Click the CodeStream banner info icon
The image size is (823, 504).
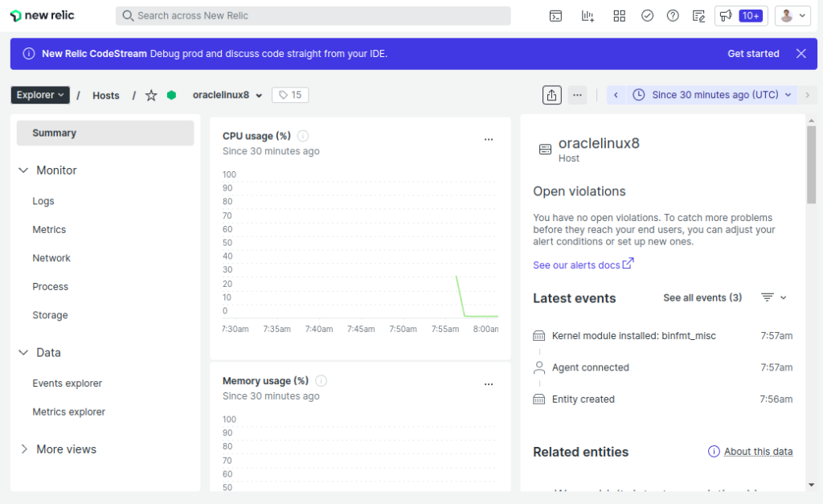[x=29, y=54]
